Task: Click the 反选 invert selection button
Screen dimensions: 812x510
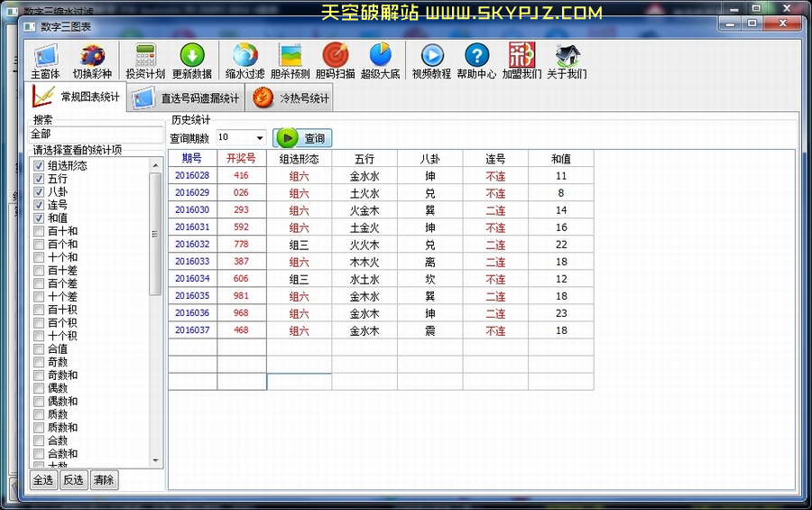Action: [73, 480]
